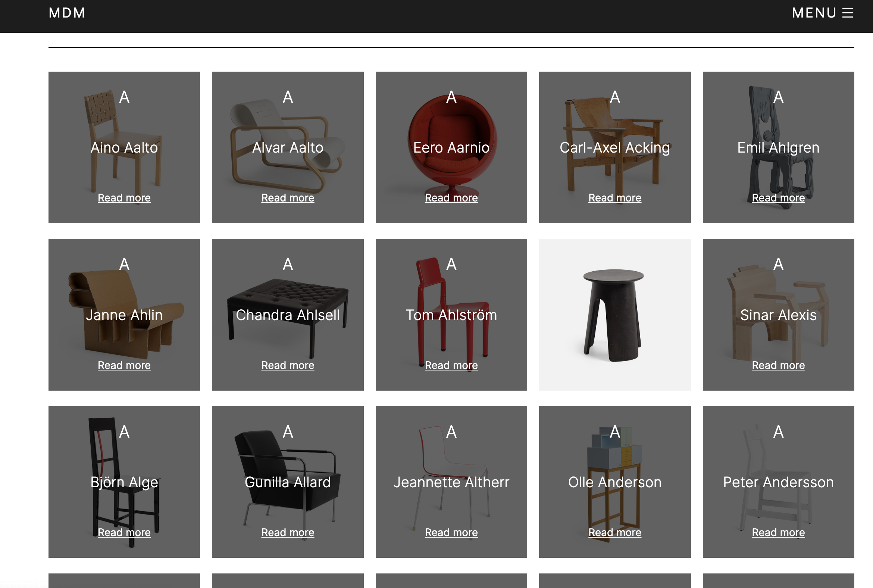Open Read more under Tom Ahlström
The image size is (873, 588).
click(451, 365)
